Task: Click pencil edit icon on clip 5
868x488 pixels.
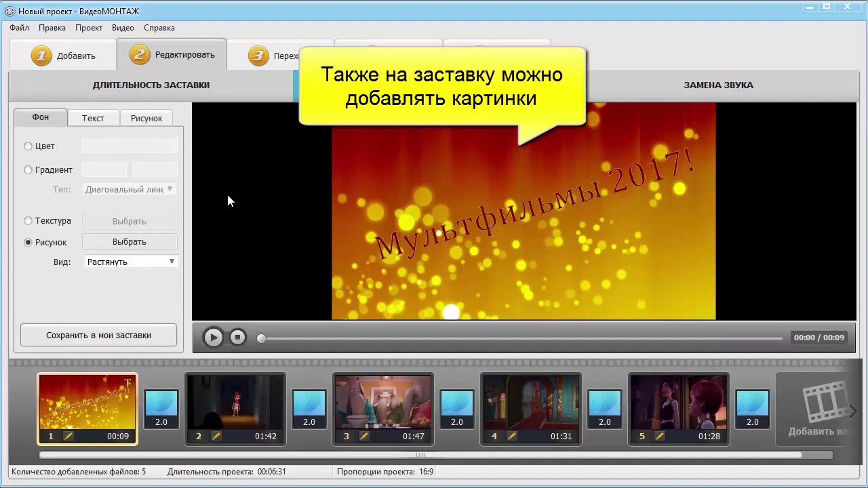Action: (659, 436)
